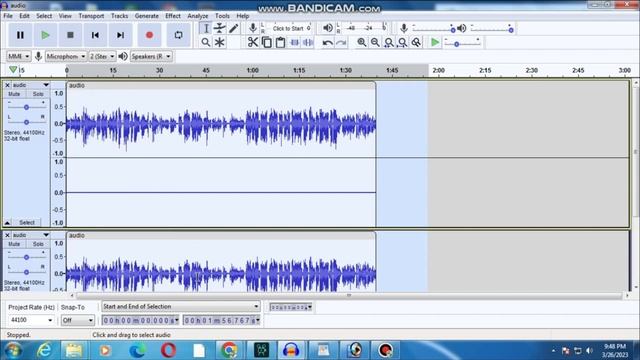Skip to End of the project

pos(120,35)
